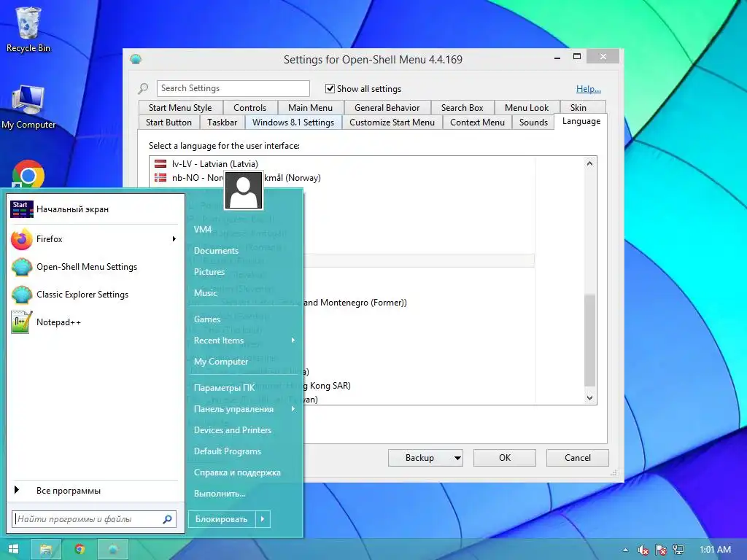Click the search magnifier in start menu search box
This screenshot has width=747, height=560.
click(167, 519)
